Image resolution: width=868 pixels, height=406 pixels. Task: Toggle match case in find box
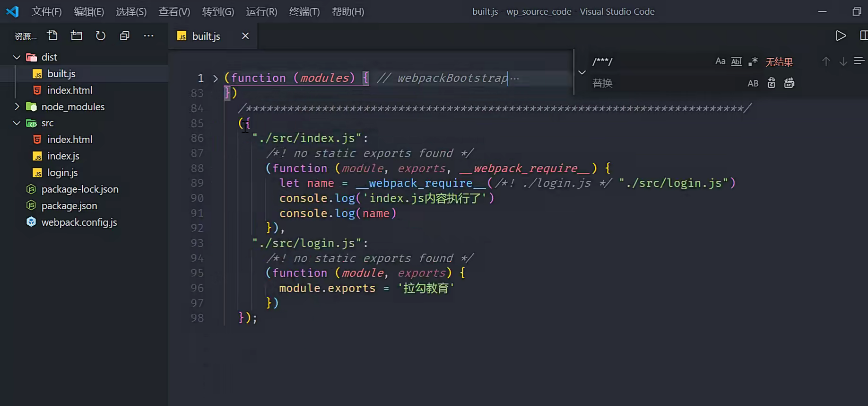[720, 62]
